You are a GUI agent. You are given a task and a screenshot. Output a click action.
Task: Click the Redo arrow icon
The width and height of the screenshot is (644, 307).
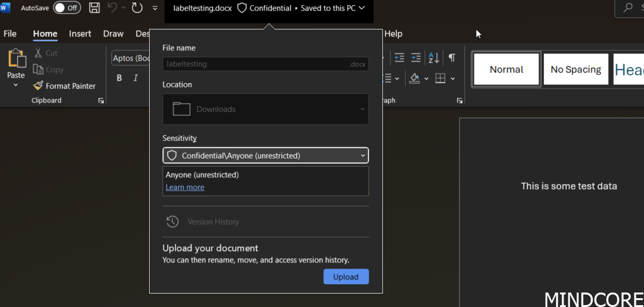(137, 8)
